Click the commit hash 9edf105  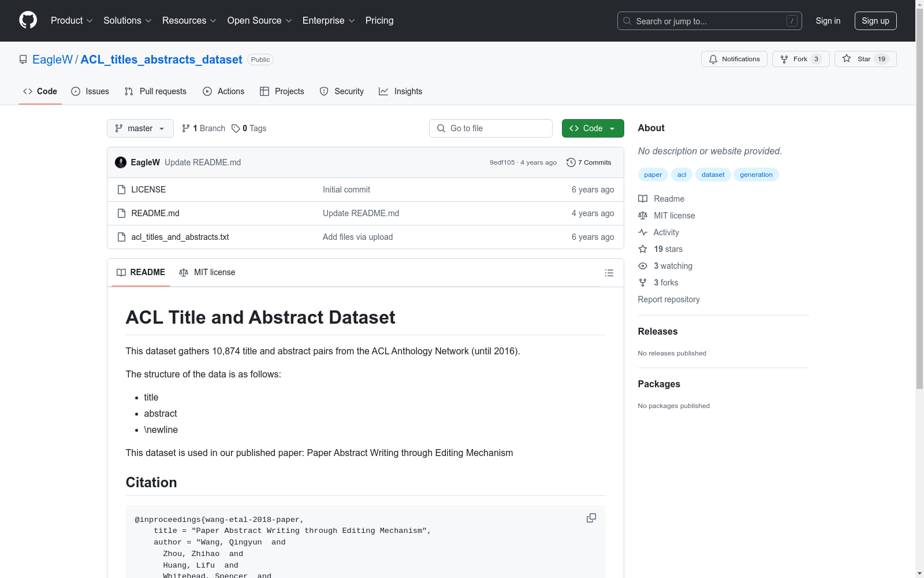tap(502, 162)
